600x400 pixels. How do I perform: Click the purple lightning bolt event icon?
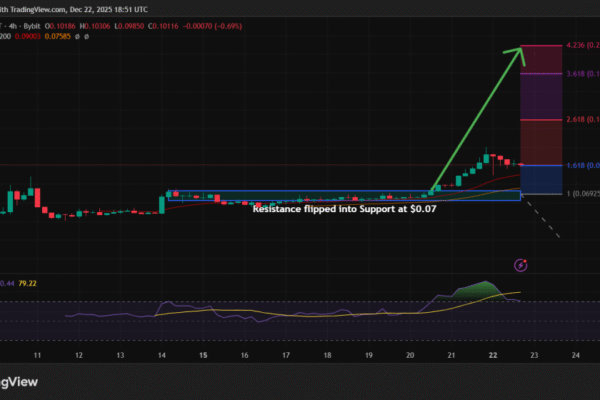point(520,265)
